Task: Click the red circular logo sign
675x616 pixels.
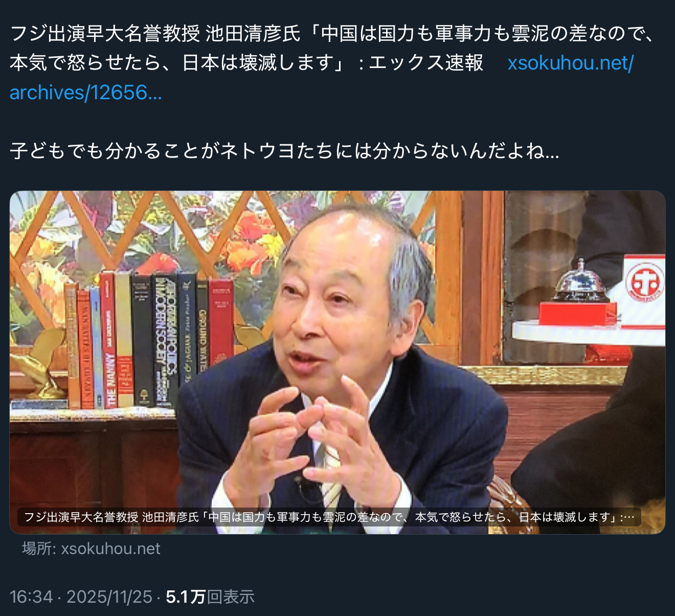Action: [x=645, y=281]
